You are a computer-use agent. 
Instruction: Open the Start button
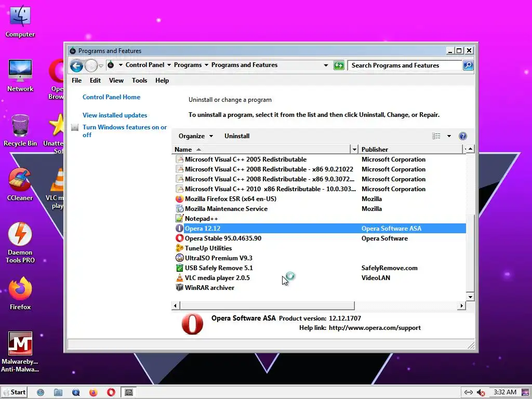14,392
